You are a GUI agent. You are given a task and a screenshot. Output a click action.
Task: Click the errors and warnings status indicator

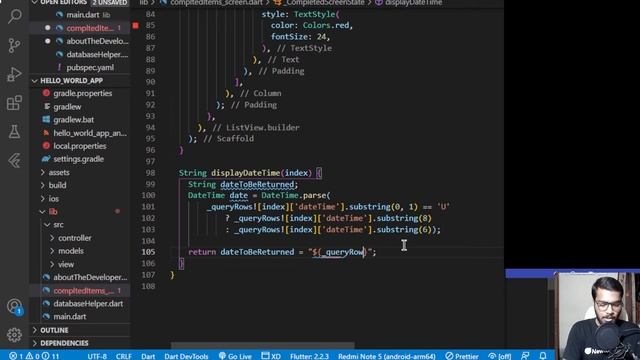[x=35, y=356]
